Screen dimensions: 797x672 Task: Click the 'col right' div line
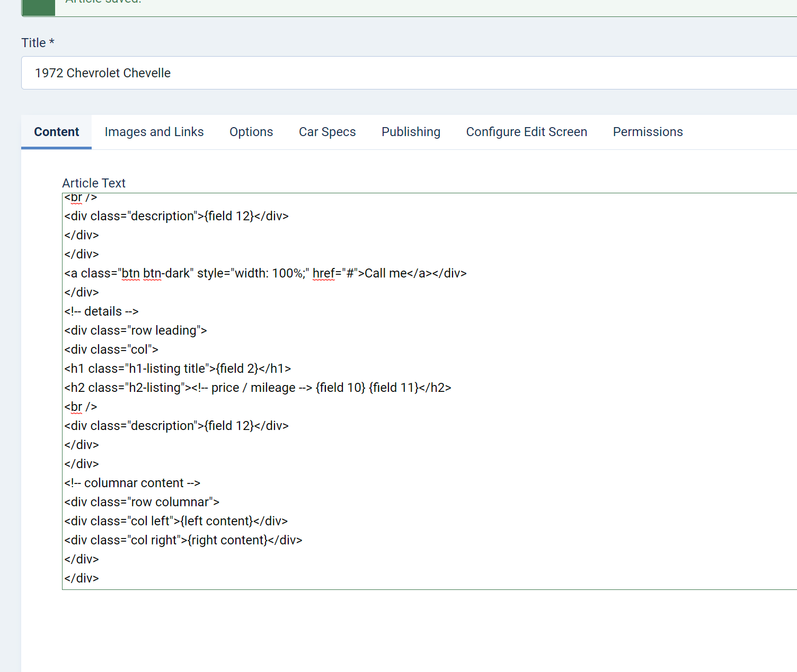point(183,540)
